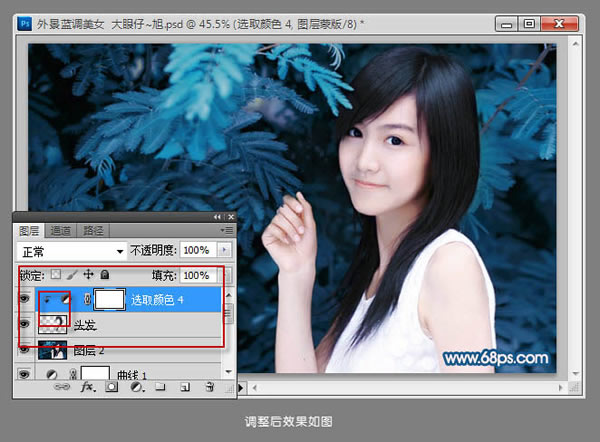This screenshot has width=600, height=442.
Task: Open the fx layer style menu
Action: pos(88,387)
